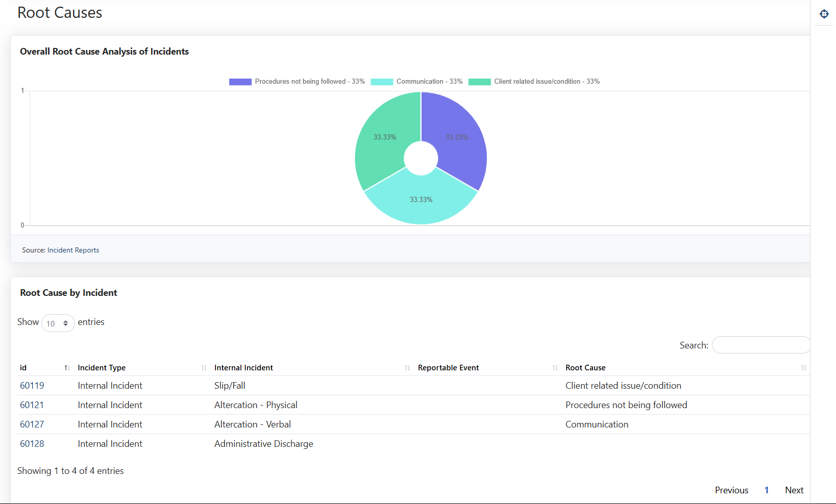The width and height of the screenshot is (836, 504).
Task: Toggle Procedures not being followed legend item
Action: pyautogui.click(x=297, y=82)
